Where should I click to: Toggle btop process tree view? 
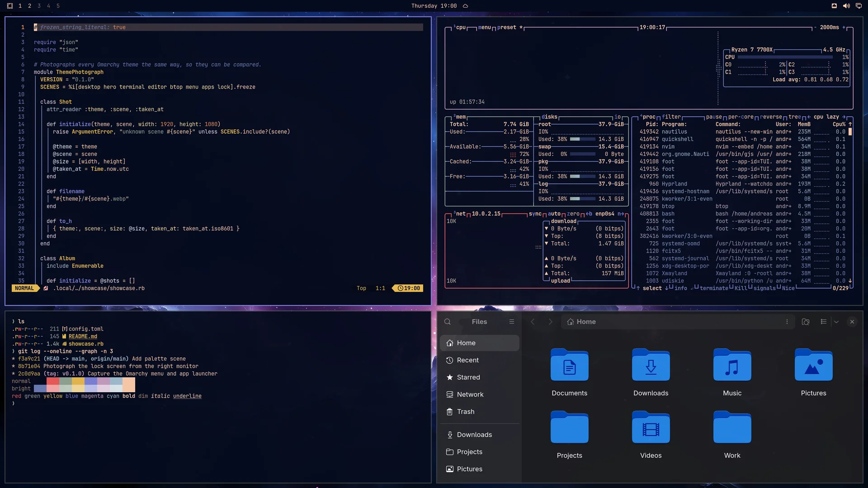794,117
